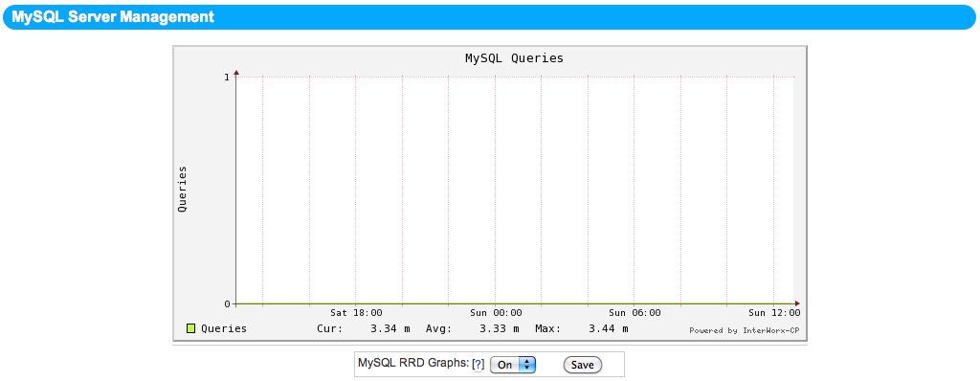Open the [?] help link for RRD Graphs

click(479, 364)
